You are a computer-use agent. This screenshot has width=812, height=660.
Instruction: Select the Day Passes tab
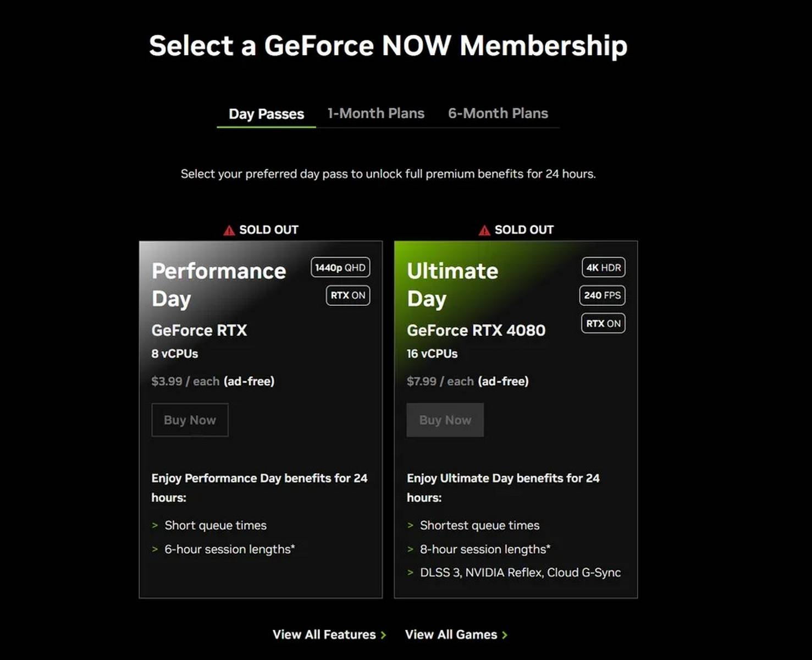pos(266,114)
